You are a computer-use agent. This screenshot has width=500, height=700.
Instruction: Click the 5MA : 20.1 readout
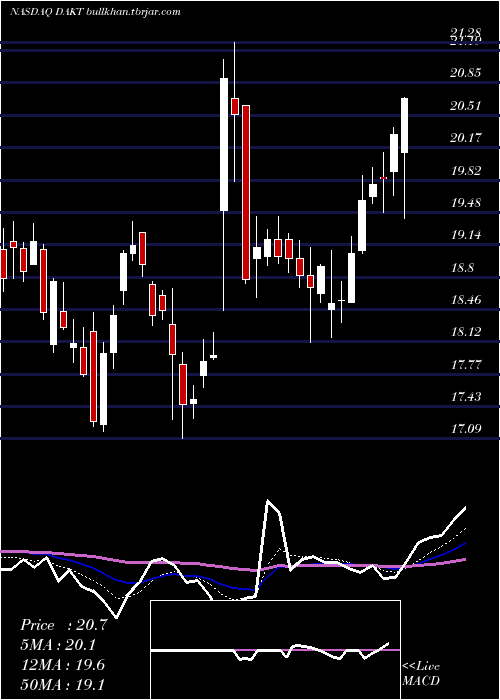pos(58,645)
